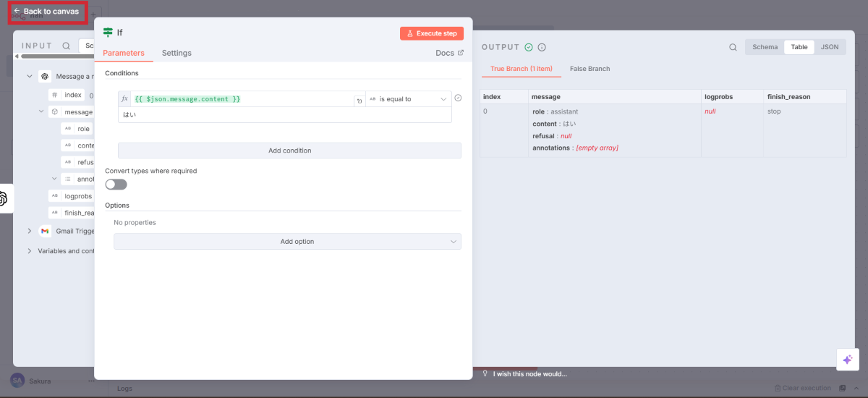The image size is (868, 398).
Task: Click the Execute step button
Action: (x=431, y=33)
